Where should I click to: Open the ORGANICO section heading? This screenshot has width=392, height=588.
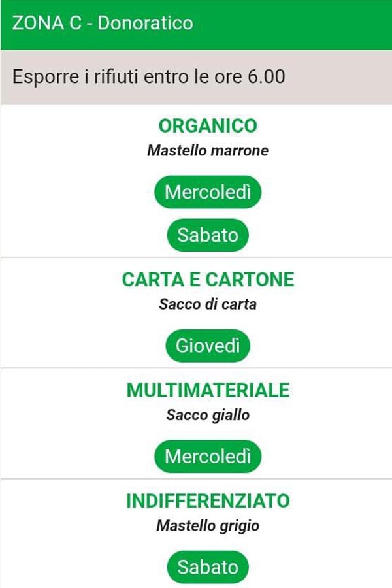pyautogui.click(x=208, y=125)
